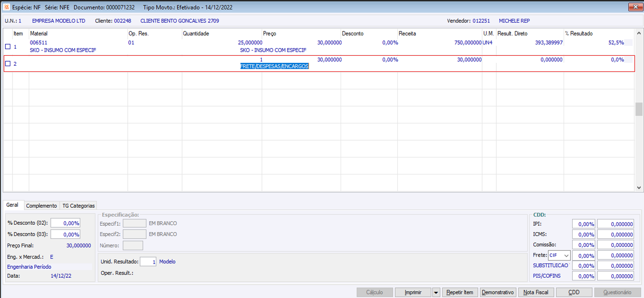Viewport: 644px width, 298px height.
Task: Click the grid scroll up arrow
Action: coord(639,33)
